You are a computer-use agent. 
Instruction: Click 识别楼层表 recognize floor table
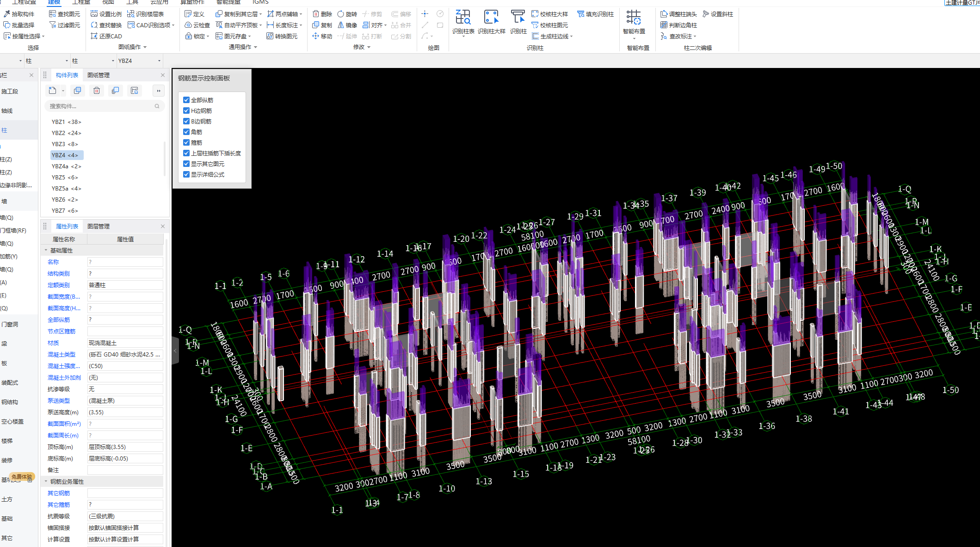[146, 14]
